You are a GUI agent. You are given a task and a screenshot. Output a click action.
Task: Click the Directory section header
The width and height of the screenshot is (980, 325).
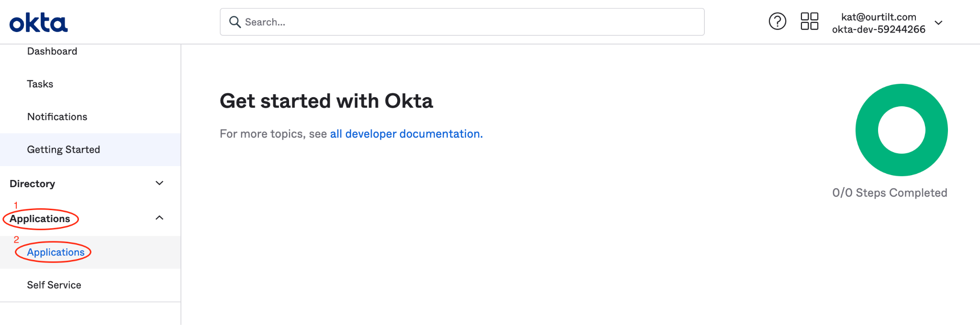point(33,184)
